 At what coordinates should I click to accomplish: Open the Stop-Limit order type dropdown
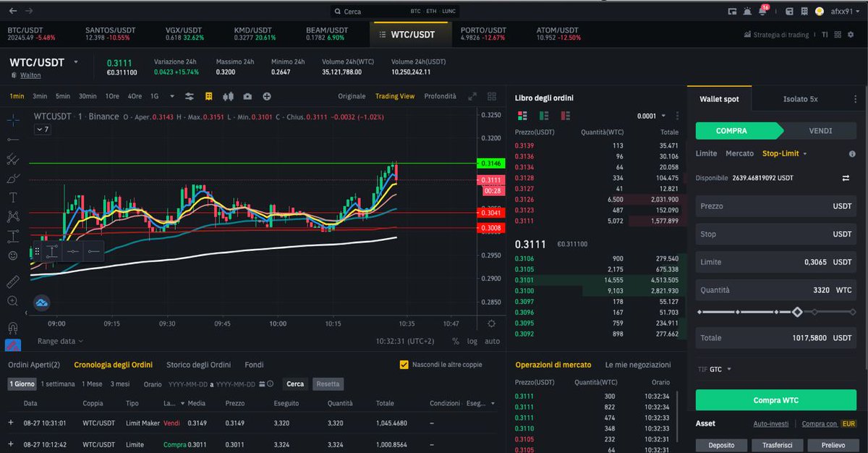tap(783, 153)
